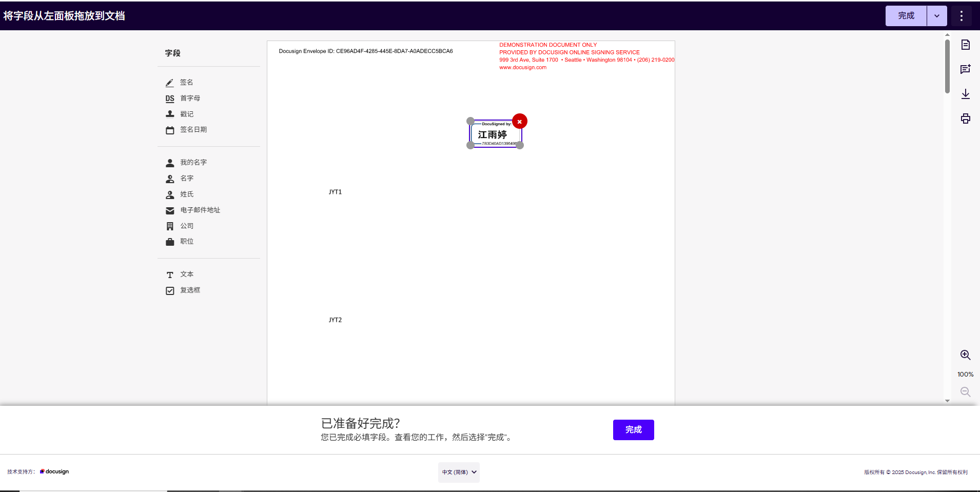This screenshot has width=980, height=492.
Task: Expand the dropdown arrow beside top 完成
Action: tap(936, 16)
